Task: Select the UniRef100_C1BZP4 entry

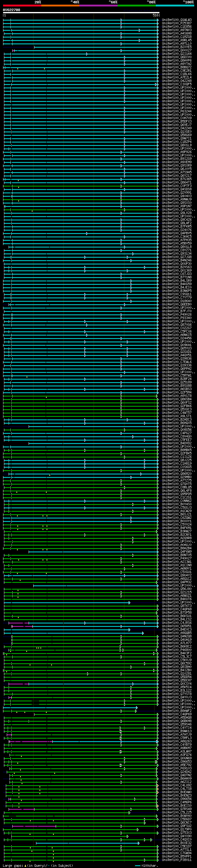Action: (x=177, y=142)
